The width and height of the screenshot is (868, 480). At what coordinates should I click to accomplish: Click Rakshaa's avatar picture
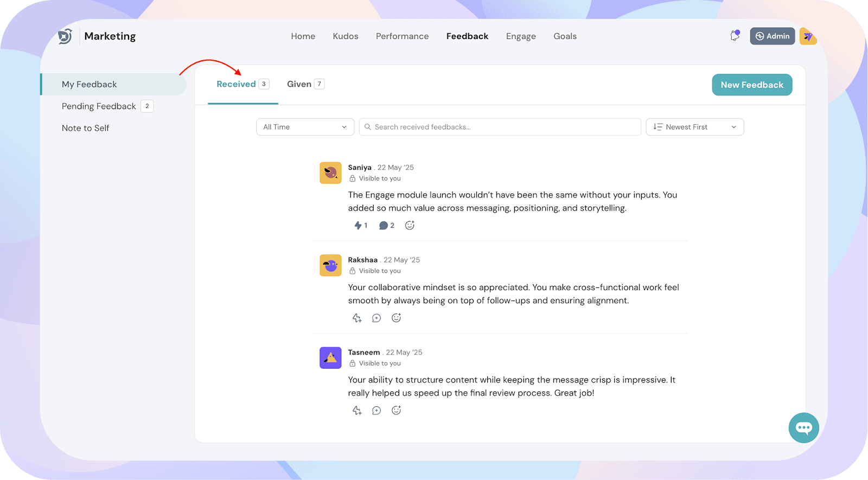point(330,265)
